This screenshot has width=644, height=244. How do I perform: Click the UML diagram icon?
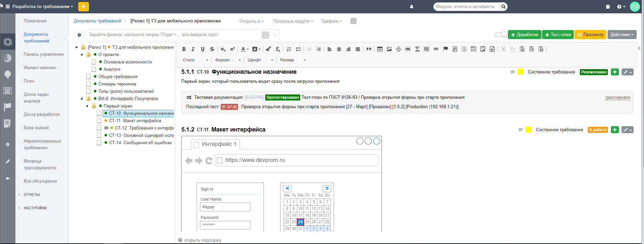[x=408, y=49]
